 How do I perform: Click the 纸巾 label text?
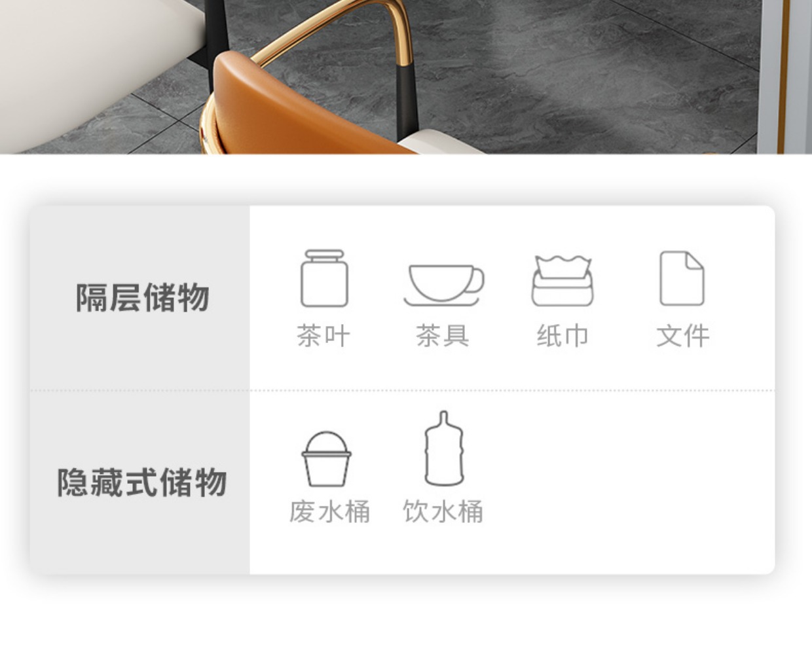click(x=563, y=336)
